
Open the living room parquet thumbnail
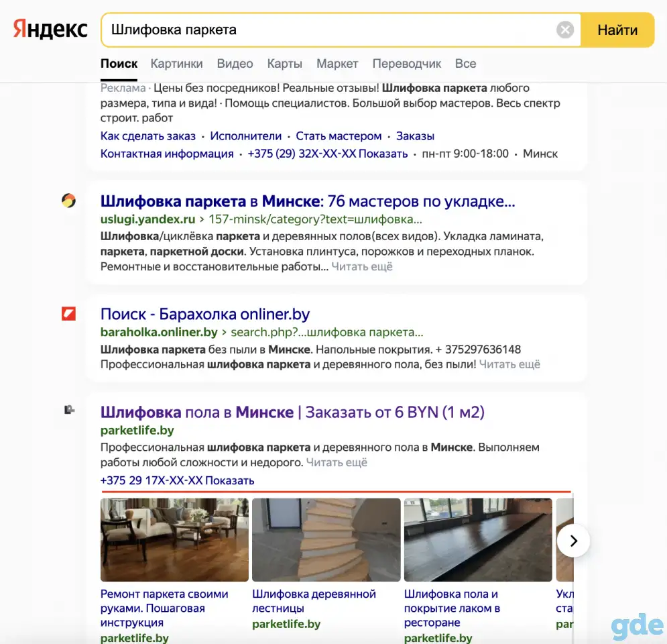pos(174,540)
